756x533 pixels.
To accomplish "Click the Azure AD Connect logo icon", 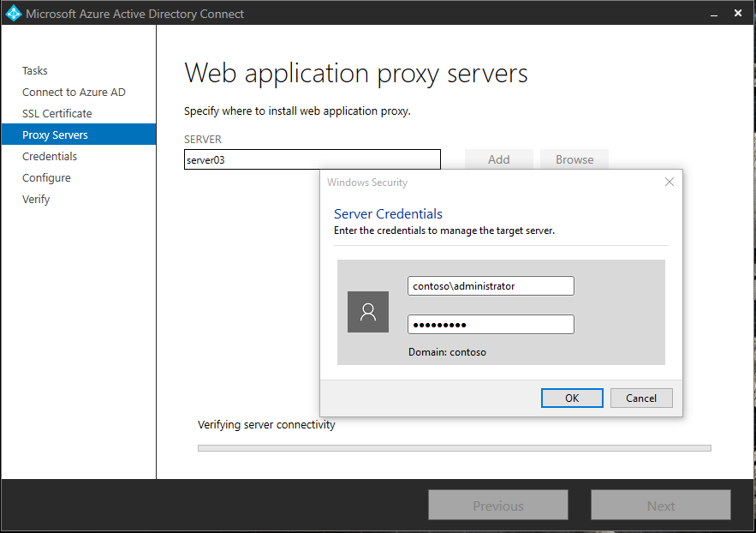I will click(13, 13).
